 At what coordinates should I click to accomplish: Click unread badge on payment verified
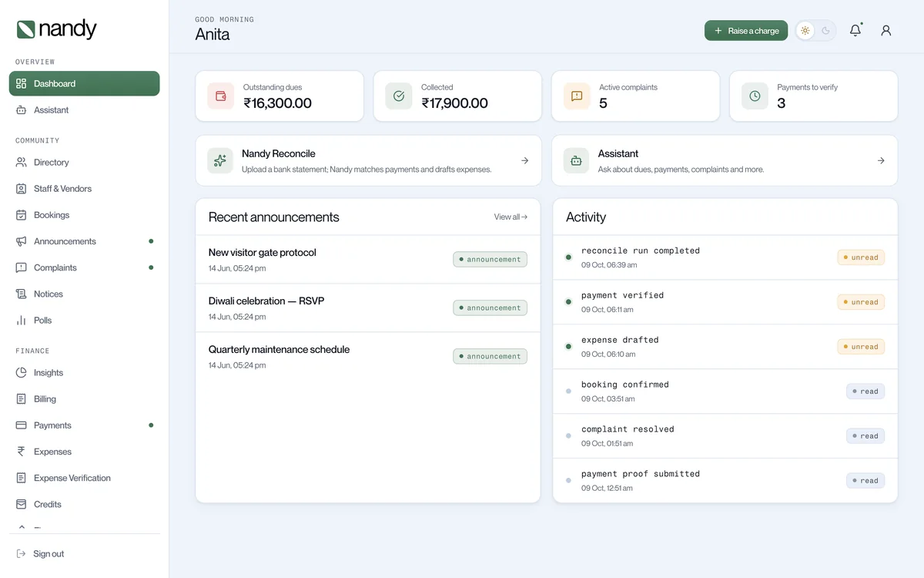[x=861, y=302]
